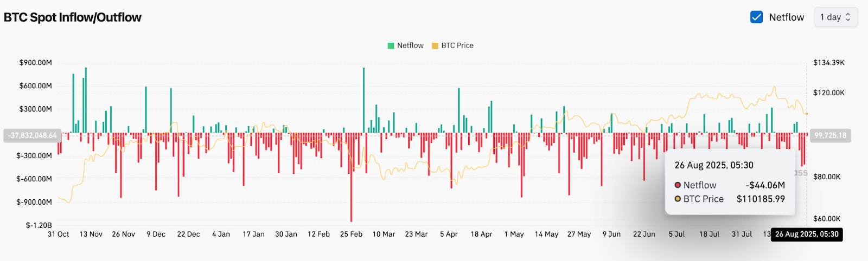Screen dimensions: 868x261
Task: Toggle Netflow series via green legend swatch
Action: pos(391,45)
